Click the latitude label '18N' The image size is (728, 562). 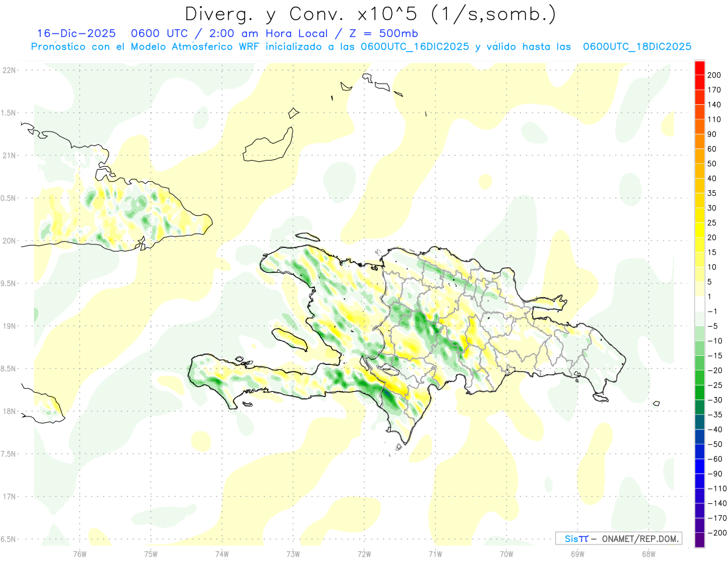pyautogui.click(x=9, y=411)
